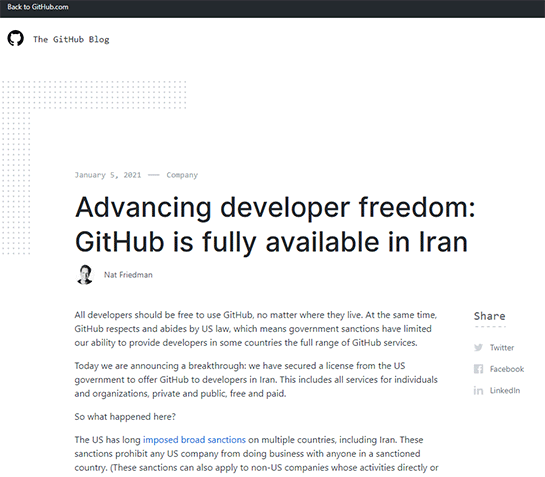
Task: Open the Company category link
Action: click(x=182, y=175)
